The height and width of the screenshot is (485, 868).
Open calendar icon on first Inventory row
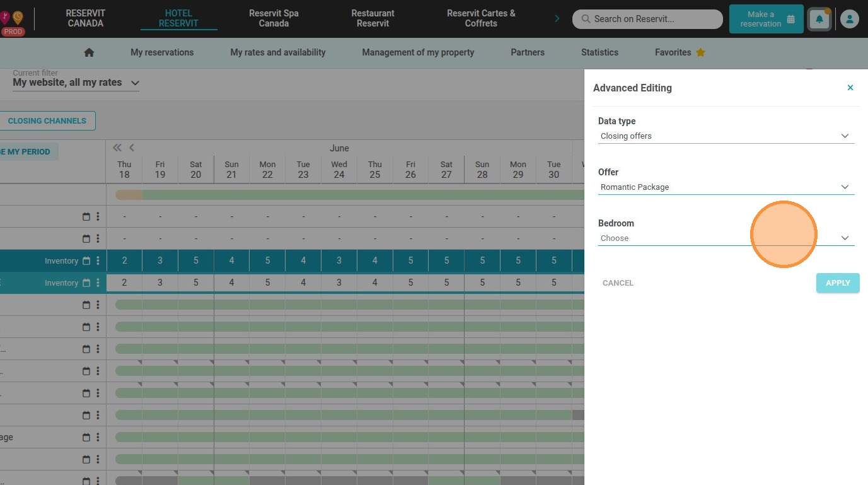tap(86, 260)
